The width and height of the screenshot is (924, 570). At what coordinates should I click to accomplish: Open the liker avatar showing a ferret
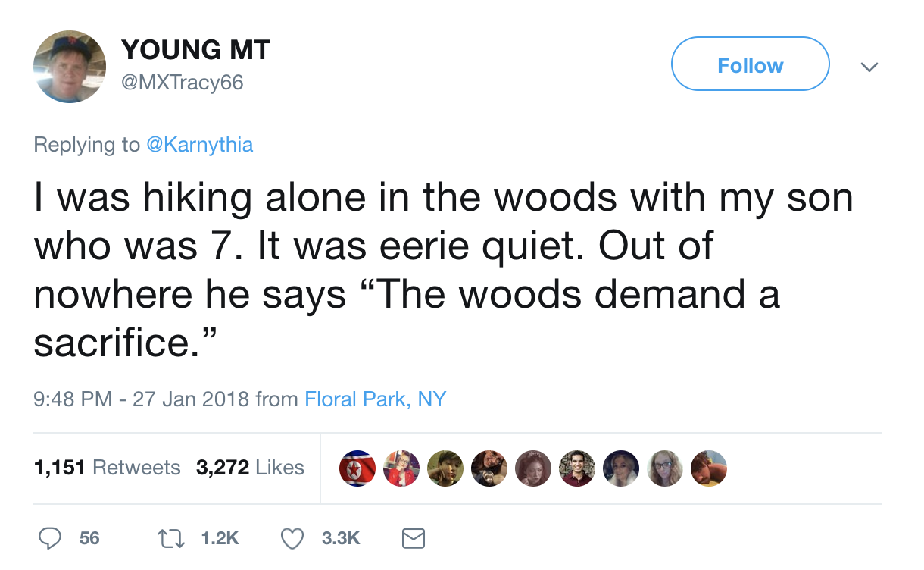(489, 468)
